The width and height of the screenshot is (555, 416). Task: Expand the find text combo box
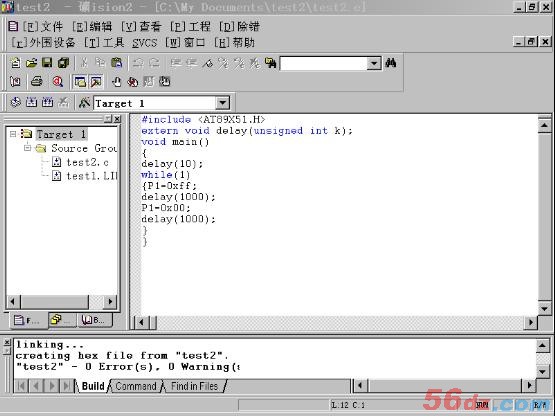click(x=374, y=64)
